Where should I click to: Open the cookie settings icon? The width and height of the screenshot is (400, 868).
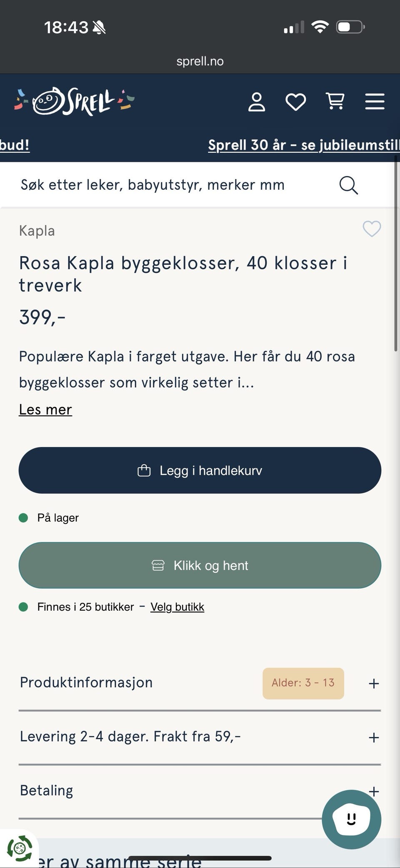pos(19,848)
